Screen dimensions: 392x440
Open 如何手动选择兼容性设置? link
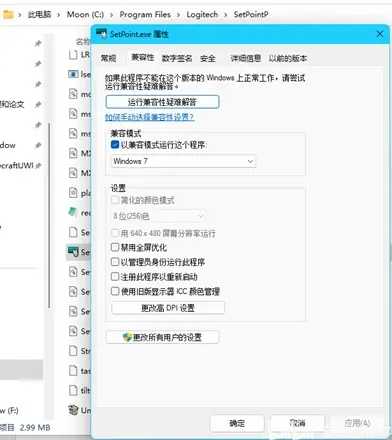(x=150, y=117)
